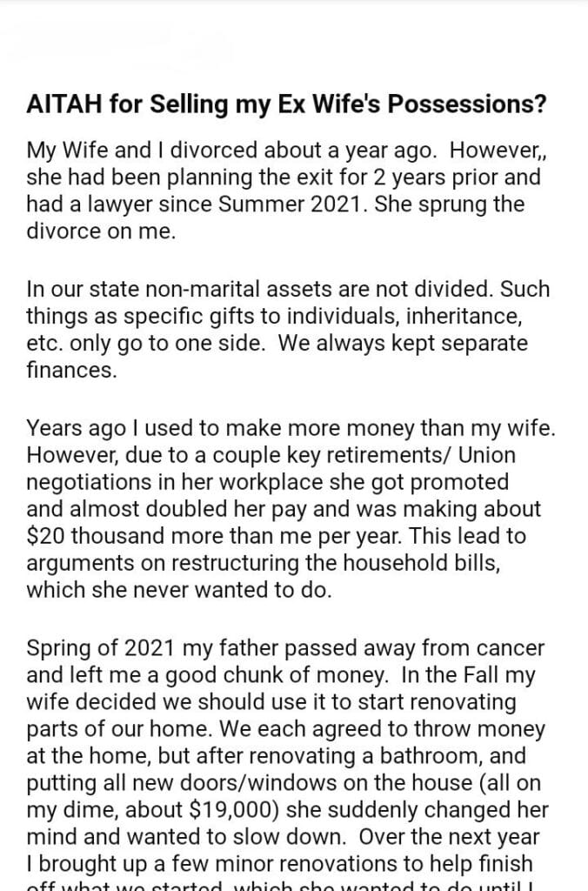Click the phrase "good chunk of money"
The width and height of the screenshot is (588, 891).
(x=217, y=675)
